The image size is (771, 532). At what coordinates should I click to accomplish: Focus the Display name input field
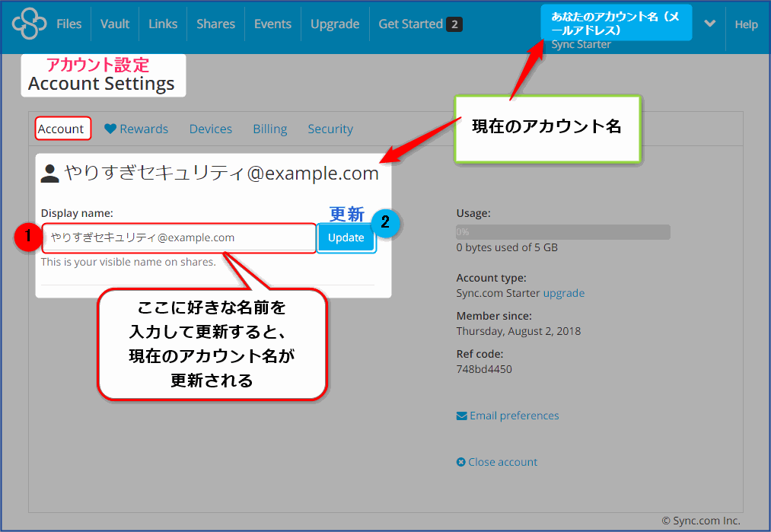point(179,238)
